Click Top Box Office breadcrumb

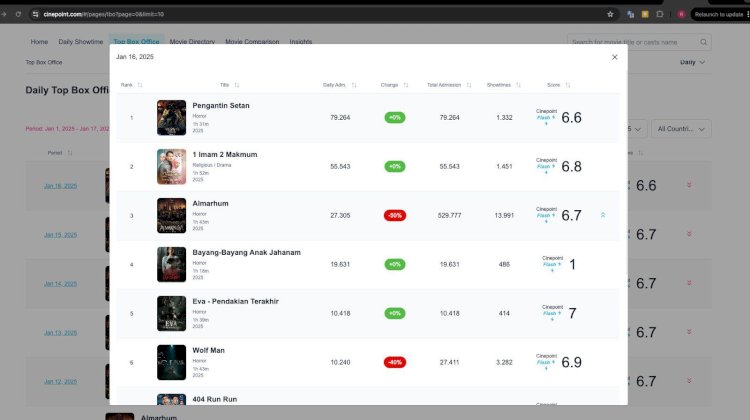pyautogui.click(x=44, y=63)
